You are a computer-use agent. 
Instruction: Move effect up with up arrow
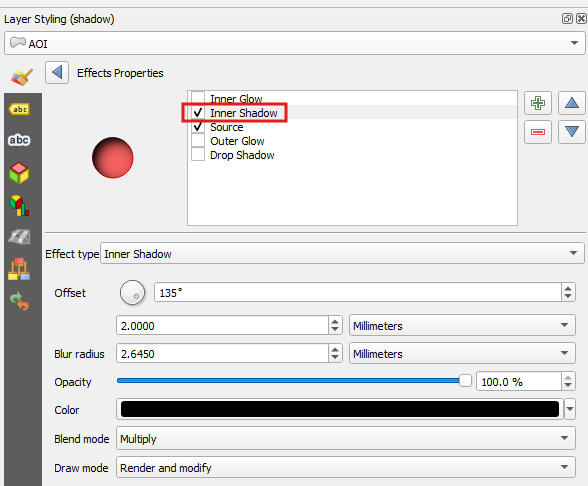pyautogui.click(x=572, y=103)
